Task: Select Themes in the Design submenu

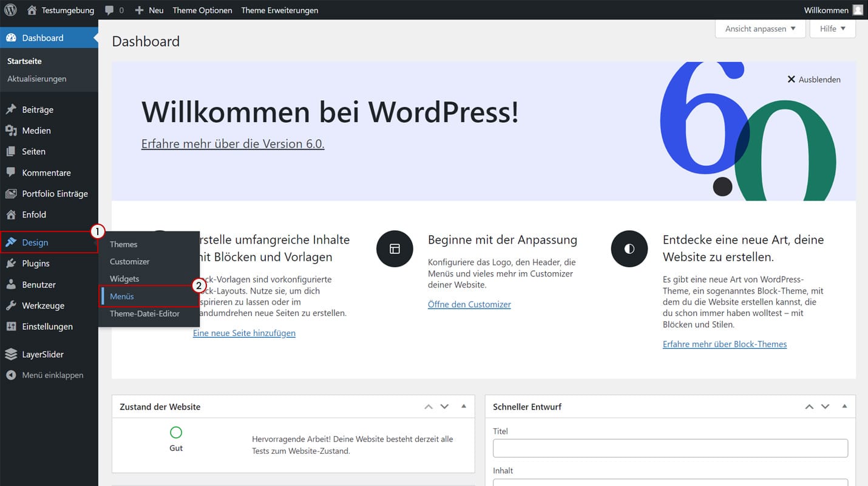Action: (124, 244)
